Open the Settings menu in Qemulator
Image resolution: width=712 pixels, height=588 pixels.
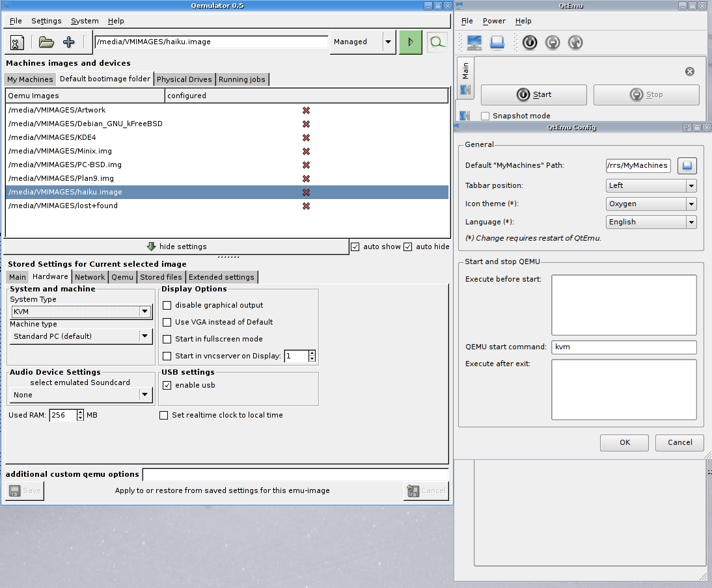point(46,21)
